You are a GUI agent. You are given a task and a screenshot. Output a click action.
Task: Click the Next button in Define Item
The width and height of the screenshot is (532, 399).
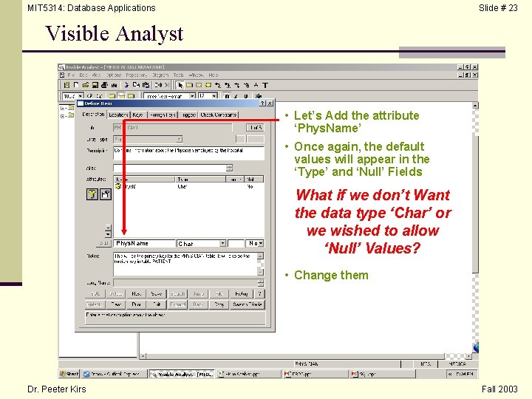[x=137, y=294]
